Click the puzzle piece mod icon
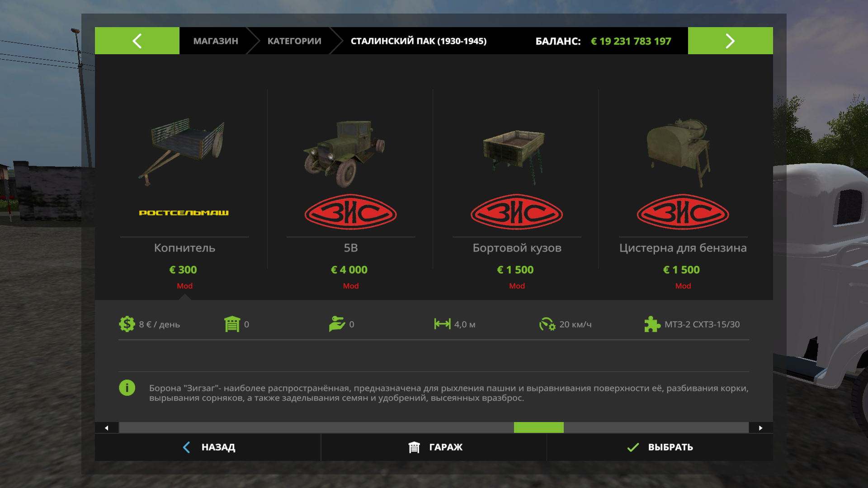Image resolution: width=868 pixels, height=488 pixels. pyautogui.click(x=652, y=324)
